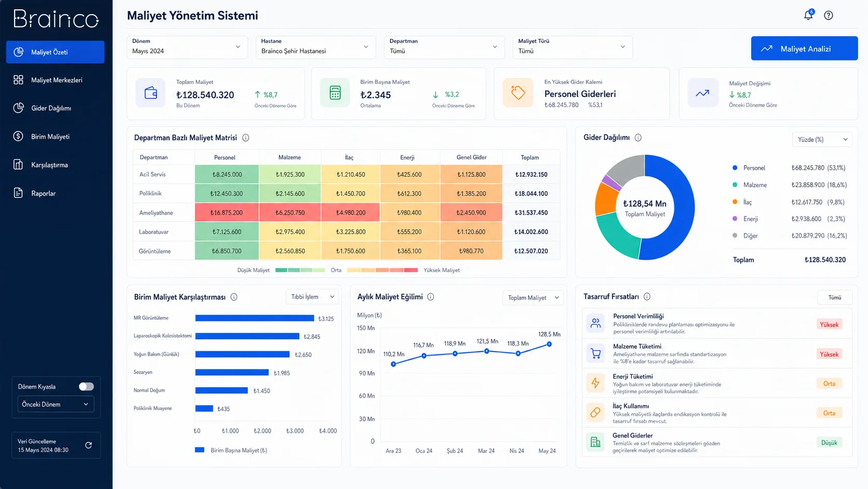Open Karşılaştırma page
This screenshot has height=489, width=868.
[x=55, y=165]
